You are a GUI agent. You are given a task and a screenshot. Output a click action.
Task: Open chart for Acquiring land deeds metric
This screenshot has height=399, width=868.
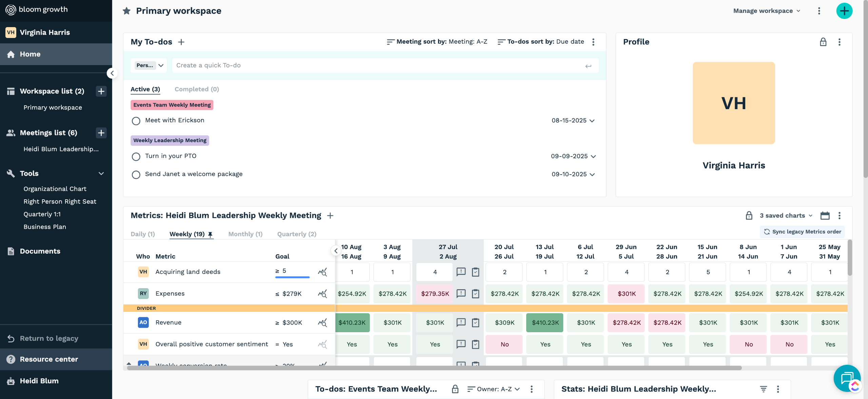pyautogui.click(x=322, y=272)
